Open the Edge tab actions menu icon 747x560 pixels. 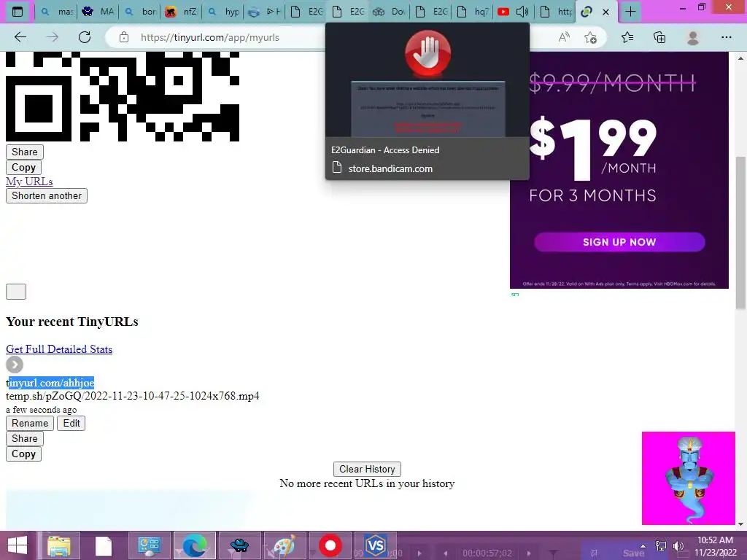click(18, 12)
